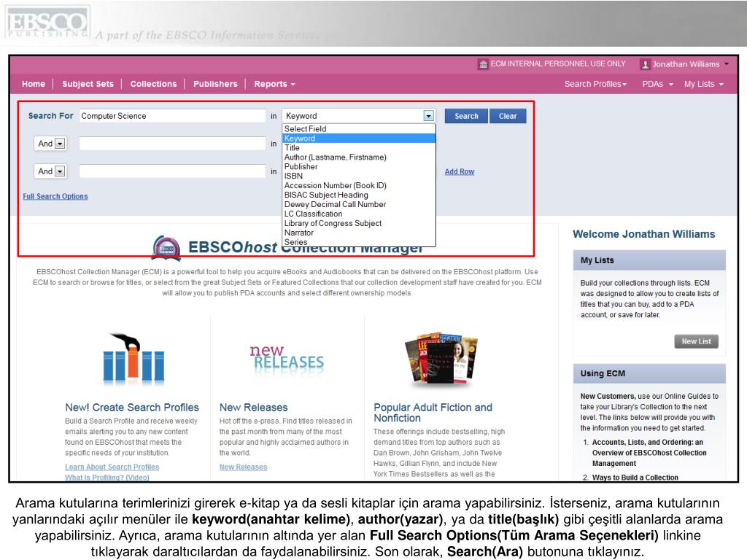Choose LC Classification option
This screenshot has width=747, height=560.
(359, 214)
